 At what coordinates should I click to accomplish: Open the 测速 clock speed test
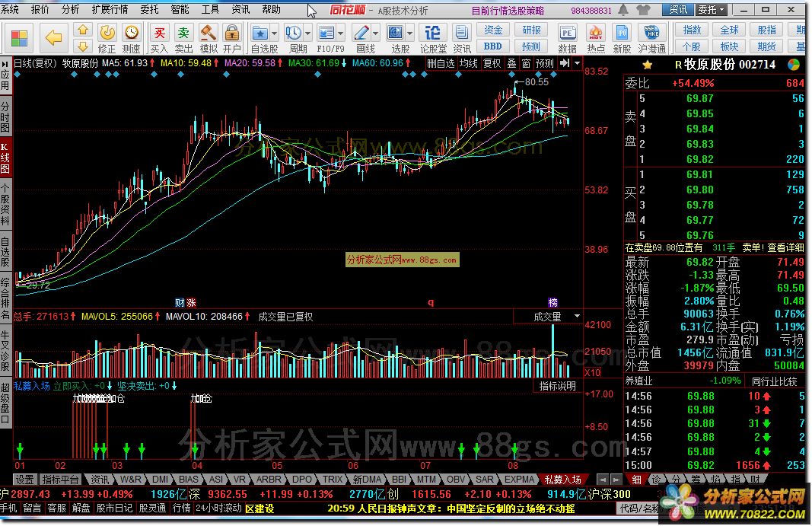132,33
